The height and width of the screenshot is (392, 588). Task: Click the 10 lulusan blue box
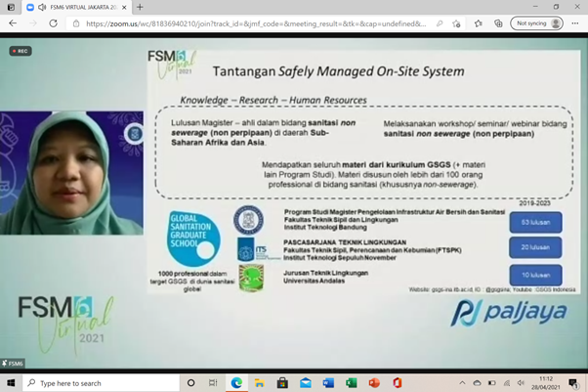[x=535, y=275]
